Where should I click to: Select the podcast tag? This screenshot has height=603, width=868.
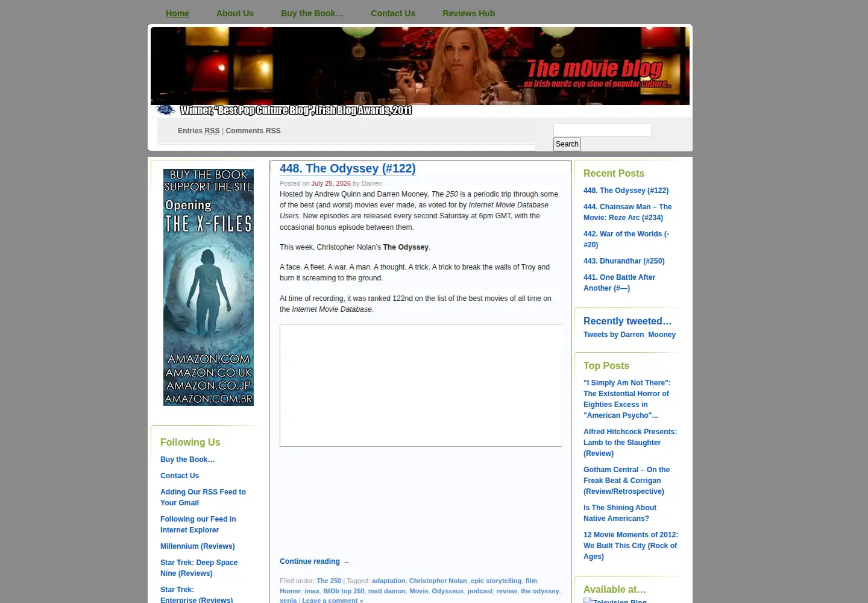click(480, 591)
